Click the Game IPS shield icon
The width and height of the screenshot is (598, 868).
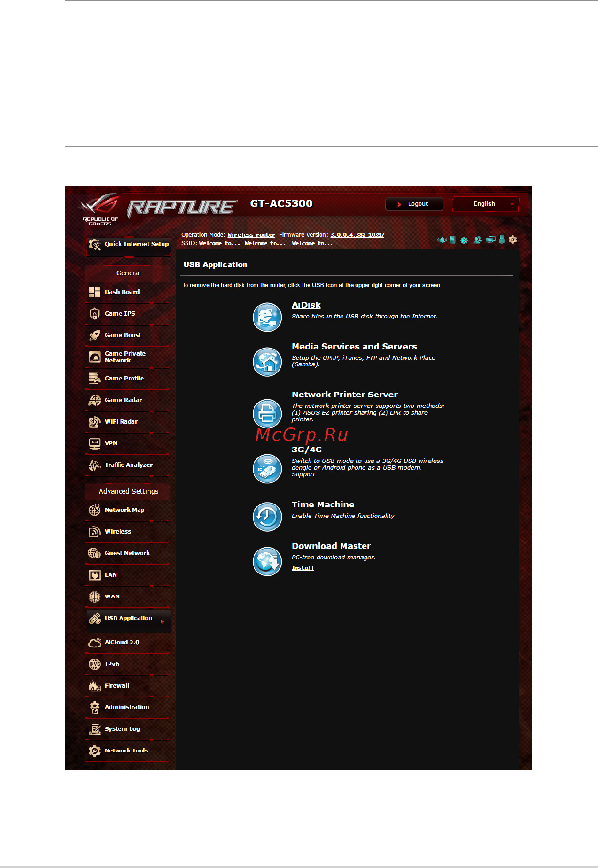(x=94, y=313)
